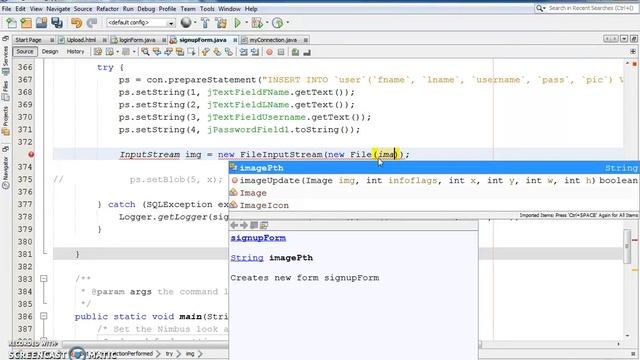Click the Find Selection magnifier icon in editor toolbar
The image size is (640, 360).
[145, 52]
